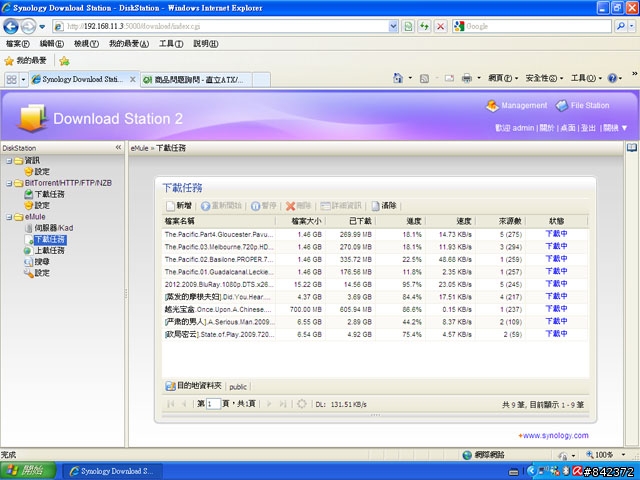Click the Windows 開始 Start button
The height and width of the screenshot is (480, 640).
point(28,471)
